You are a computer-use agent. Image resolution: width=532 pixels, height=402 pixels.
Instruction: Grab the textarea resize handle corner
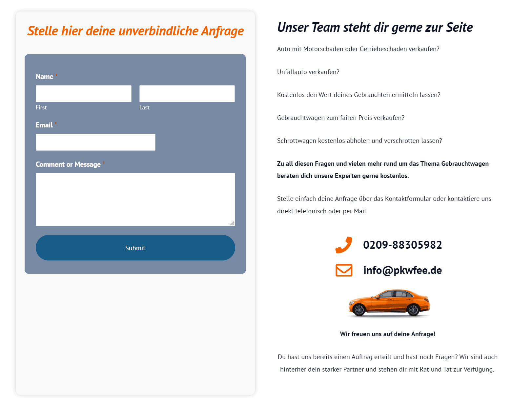point(232,223)
